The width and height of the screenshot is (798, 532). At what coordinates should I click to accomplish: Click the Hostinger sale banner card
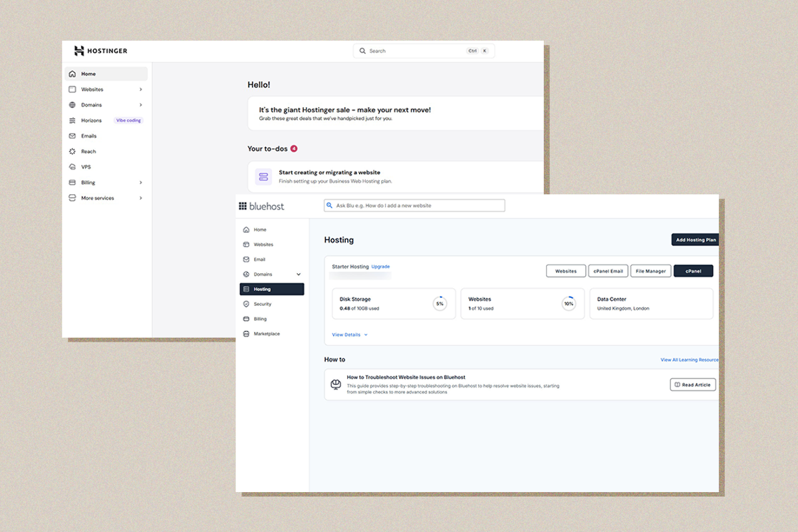(x=396, y=113)
